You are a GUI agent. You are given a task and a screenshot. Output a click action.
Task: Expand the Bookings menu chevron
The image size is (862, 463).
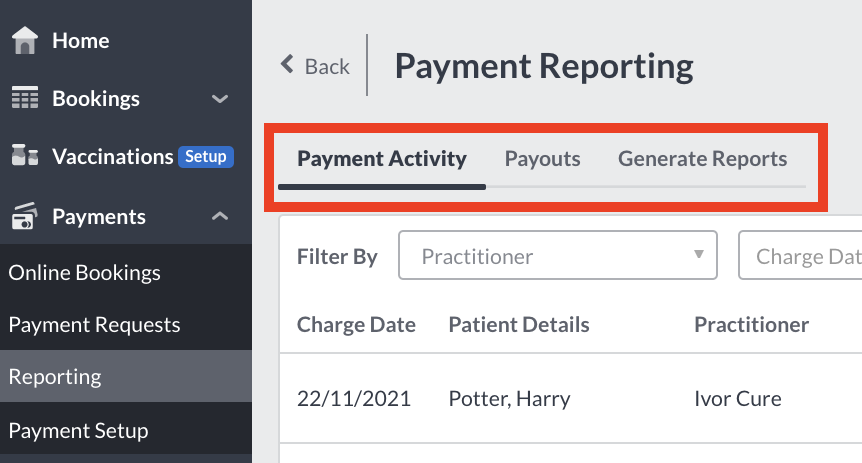click(220, 99)
